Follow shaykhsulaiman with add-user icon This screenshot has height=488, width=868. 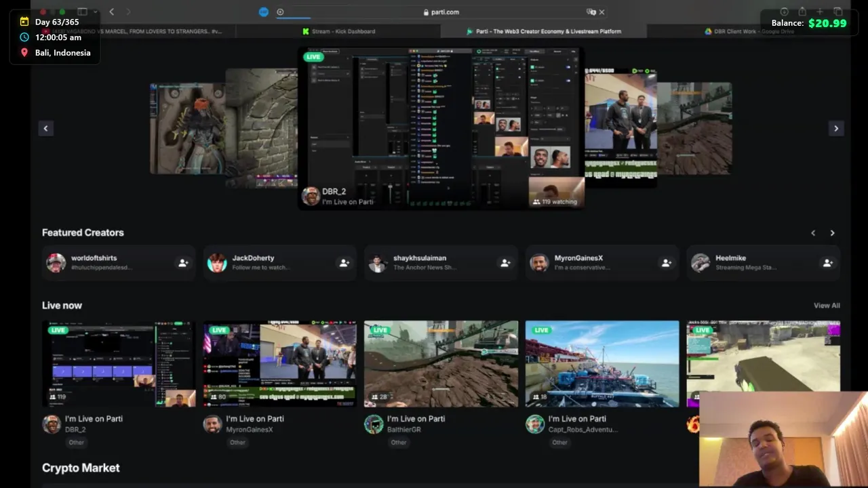click(x=505, y=263)
